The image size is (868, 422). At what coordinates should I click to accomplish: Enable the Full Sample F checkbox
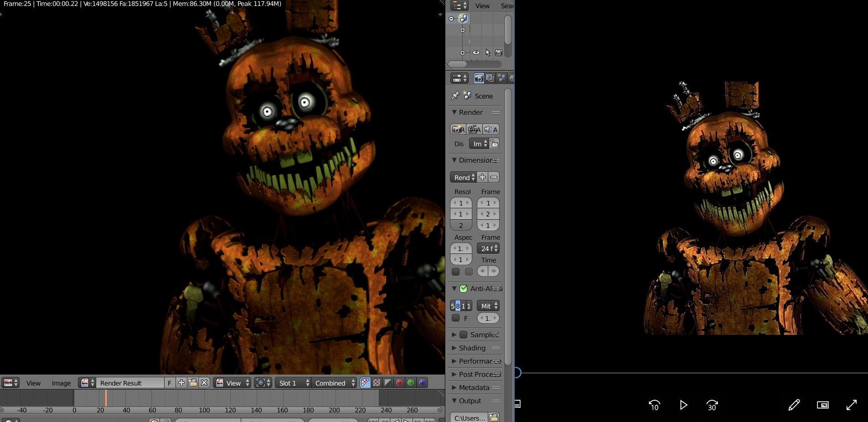(x=455, y=318)
